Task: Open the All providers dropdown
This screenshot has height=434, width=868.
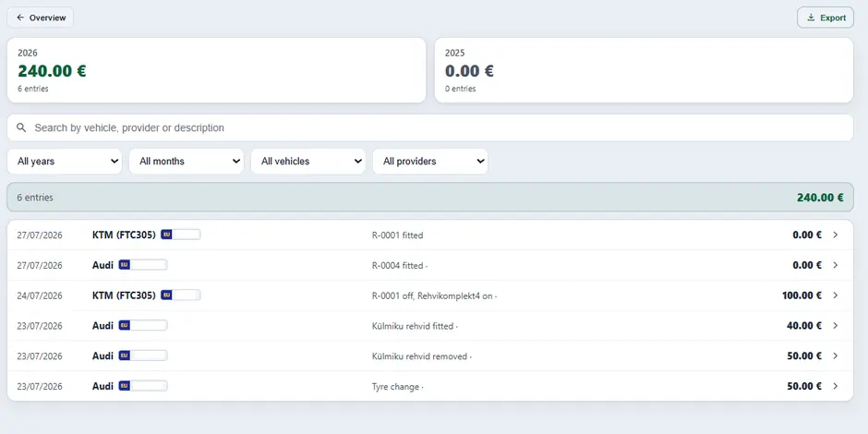Action: (x=430, y=162)
